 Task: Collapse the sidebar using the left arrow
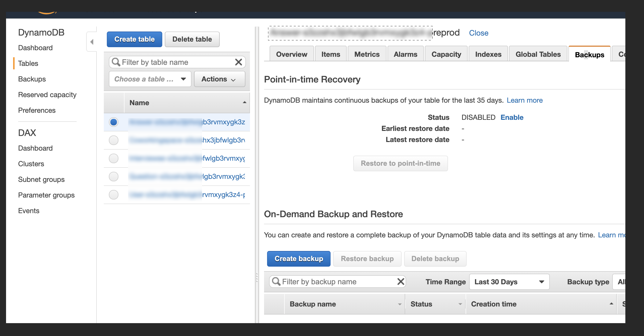click(x=92, y=42)
